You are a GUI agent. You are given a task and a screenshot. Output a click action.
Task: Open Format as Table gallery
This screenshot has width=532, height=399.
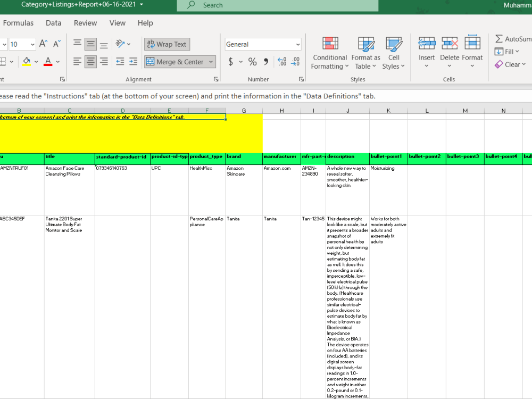click(x=366, y=53)
